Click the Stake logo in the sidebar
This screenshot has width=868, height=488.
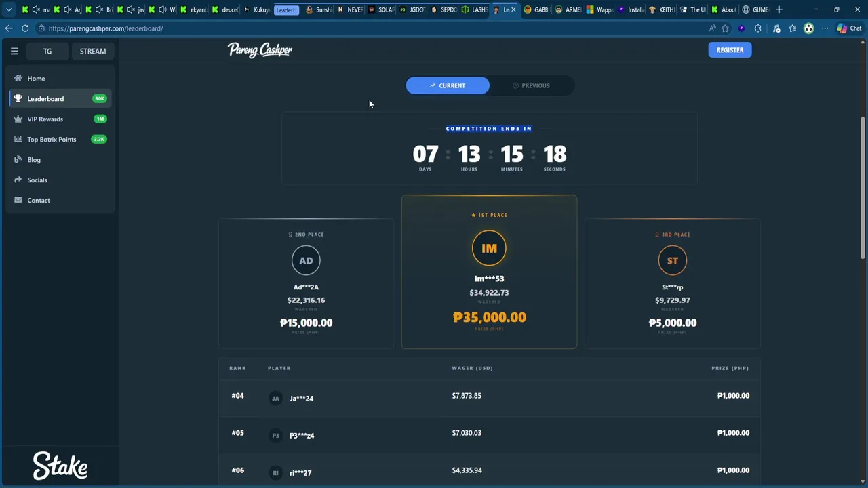tap(60, 466)
